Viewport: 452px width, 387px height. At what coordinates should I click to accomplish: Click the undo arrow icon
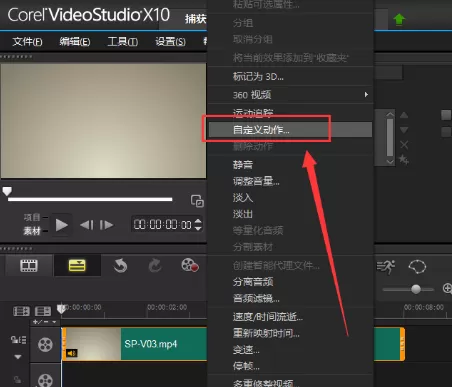pyautogui.click(x=120, y=266)
